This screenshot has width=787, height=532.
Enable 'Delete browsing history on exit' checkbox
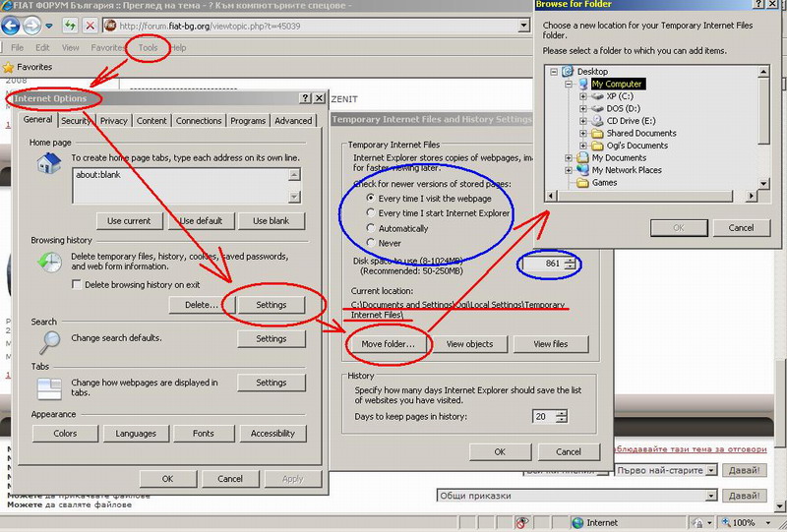point(77,284)
